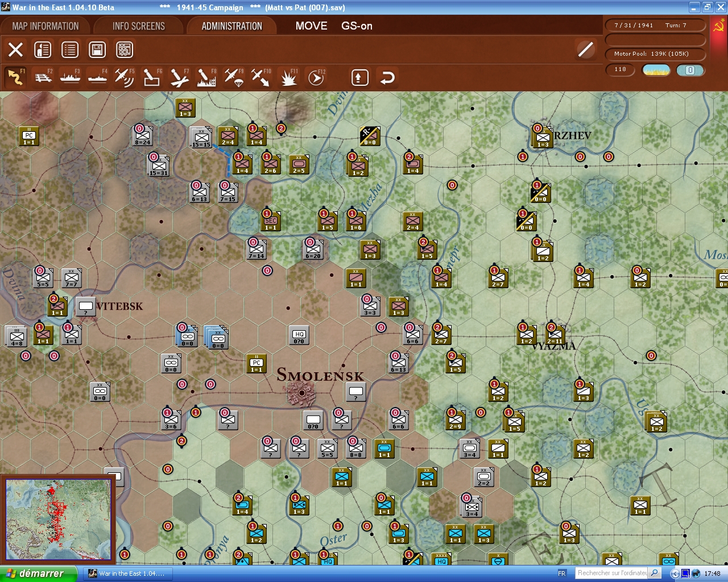Click the minimap overview
Screen dimensions: 728x582
point(59,520)
